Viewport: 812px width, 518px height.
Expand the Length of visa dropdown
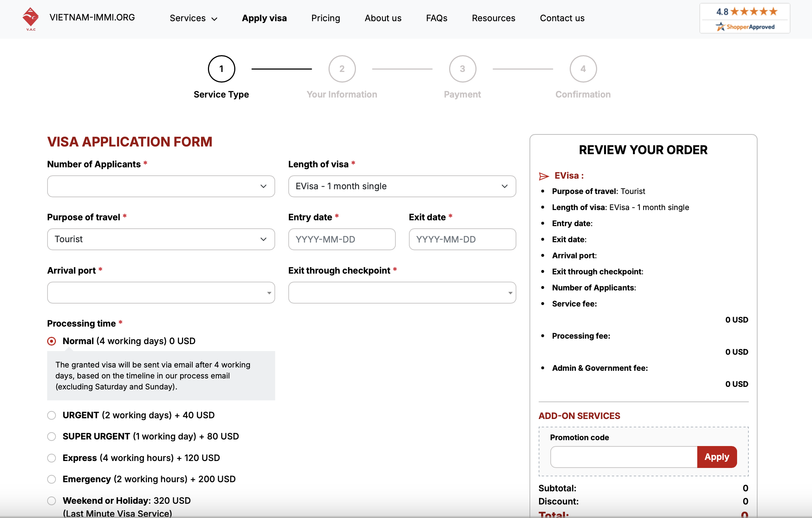pos(402,186)
